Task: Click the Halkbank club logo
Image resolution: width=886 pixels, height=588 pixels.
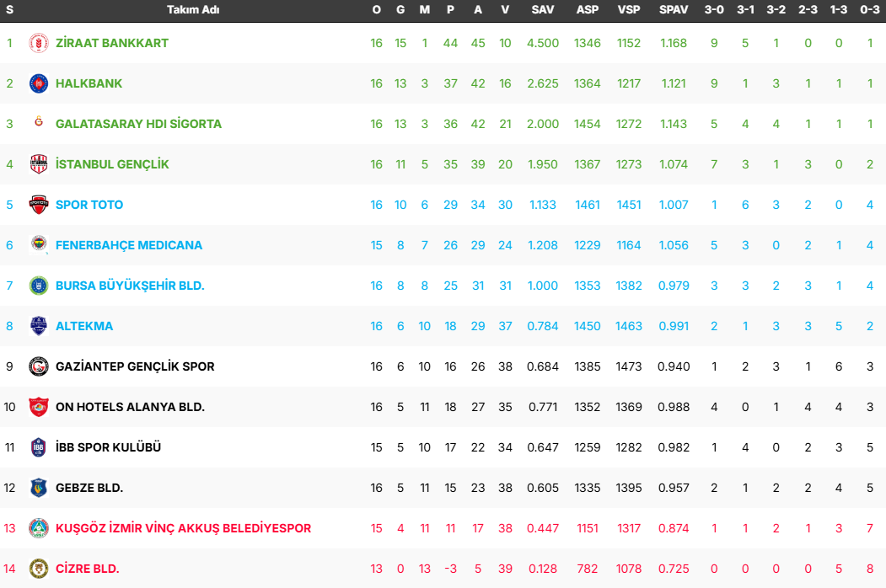Action: click(39, 83)
